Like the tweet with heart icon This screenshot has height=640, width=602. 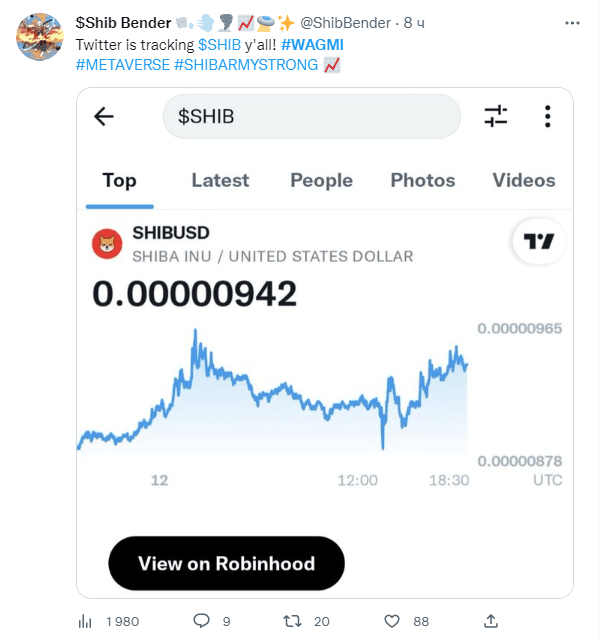click(x=393, y=621)
